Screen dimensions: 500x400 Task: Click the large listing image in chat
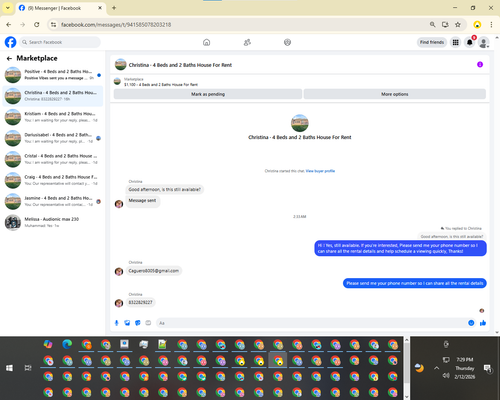click(x=300, y=123)
